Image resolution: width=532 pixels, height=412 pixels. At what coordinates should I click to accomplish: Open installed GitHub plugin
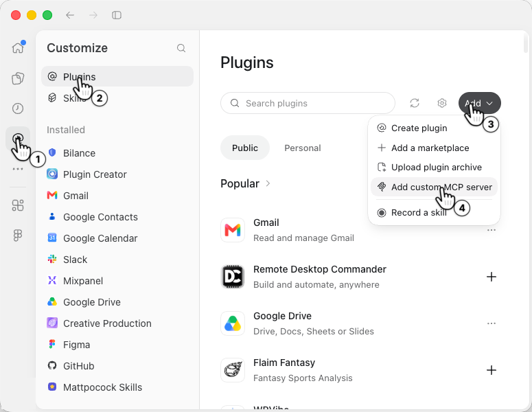117,366
